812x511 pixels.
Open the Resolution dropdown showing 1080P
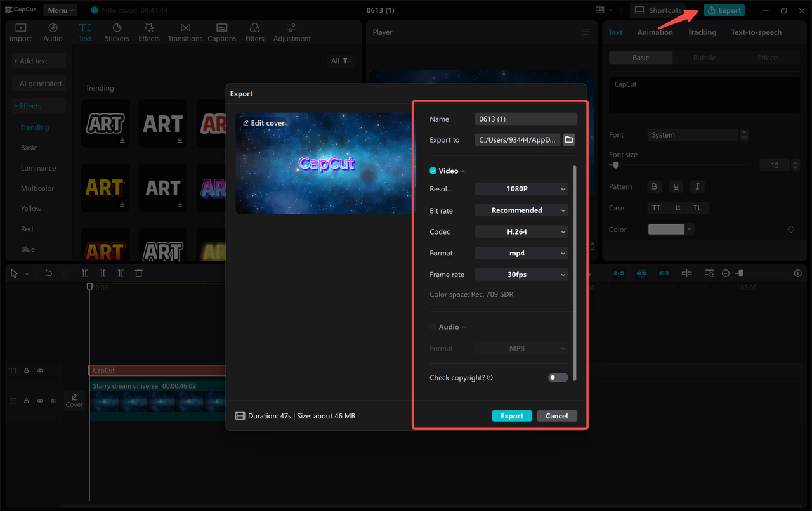(521, 188)
